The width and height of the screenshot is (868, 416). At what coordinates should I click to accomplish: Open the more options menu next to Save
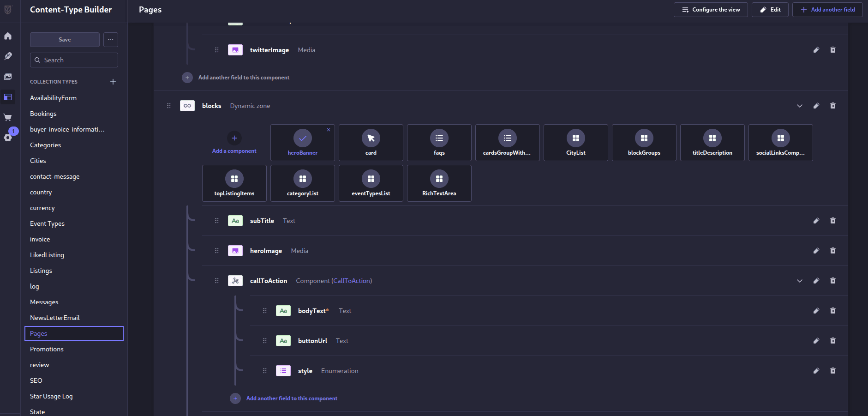[111, 40]
